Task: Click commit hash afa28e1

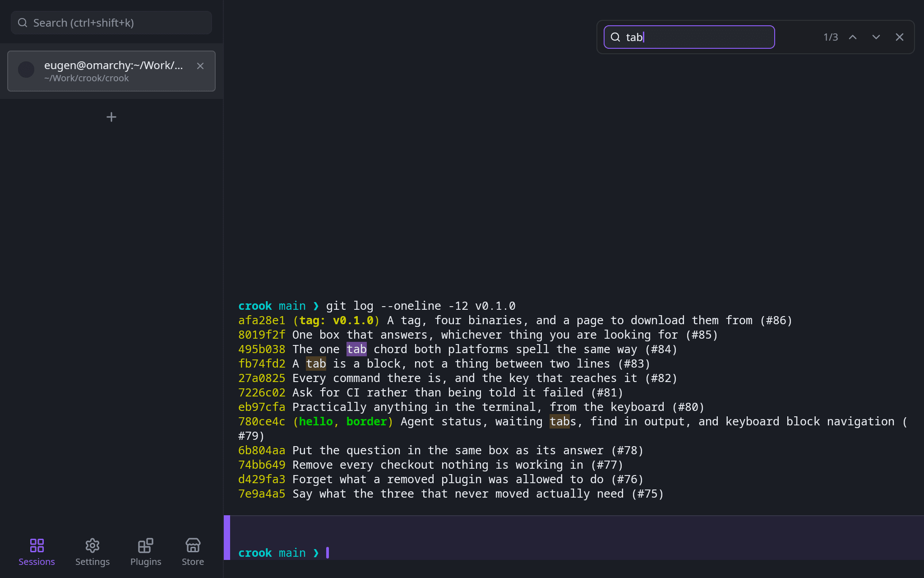Action: point(262,320)
